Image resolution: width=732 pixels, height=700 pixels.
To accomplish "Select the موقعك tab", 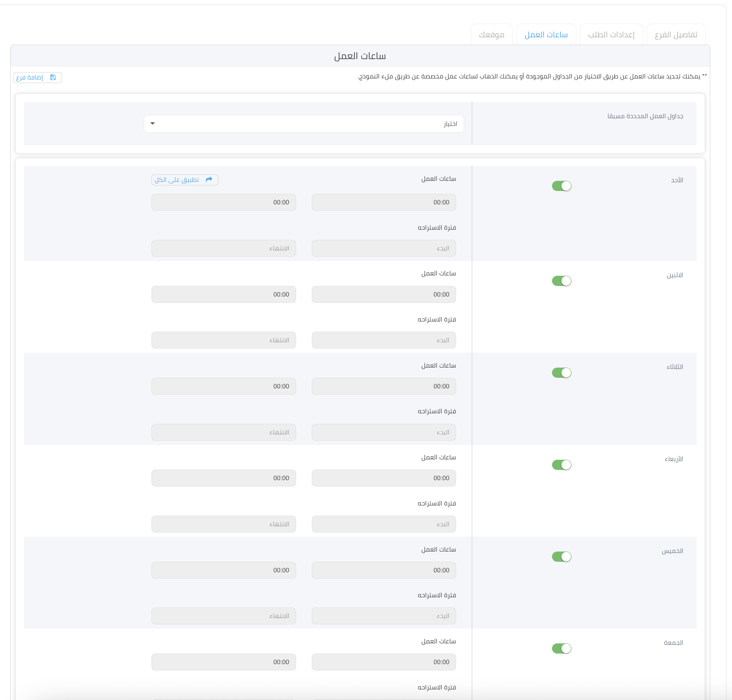I will point(491,35).
